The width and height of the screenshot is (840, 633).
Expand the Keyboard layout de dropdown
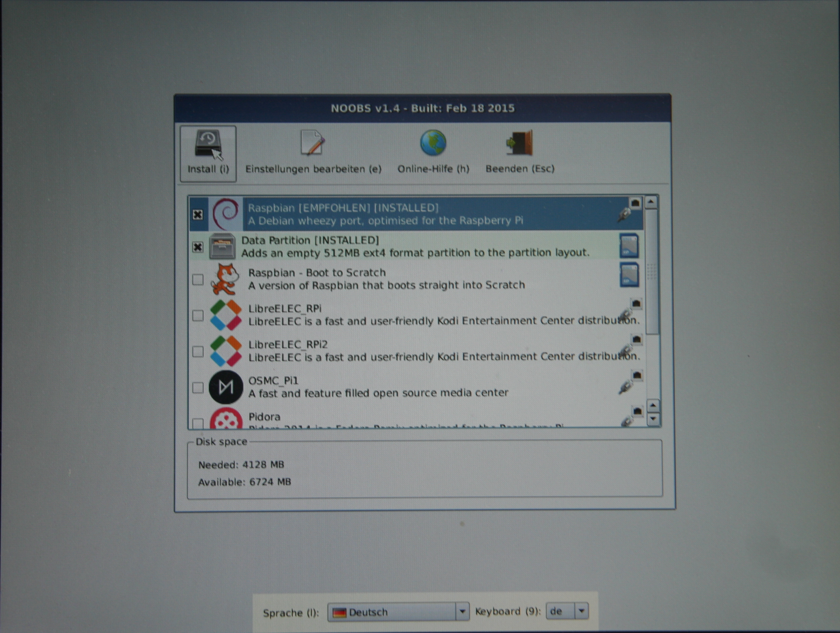[x=581, y=611]
